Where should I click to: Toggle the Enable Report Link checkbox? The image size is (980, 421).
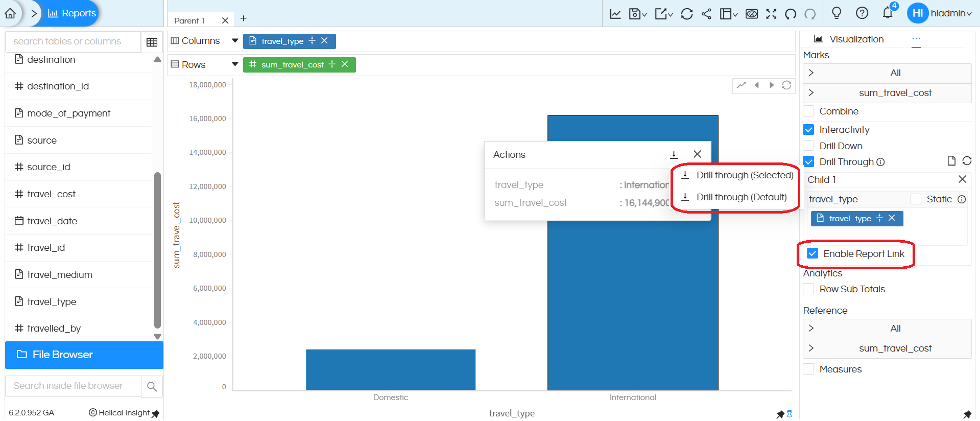tap(812, 253)
